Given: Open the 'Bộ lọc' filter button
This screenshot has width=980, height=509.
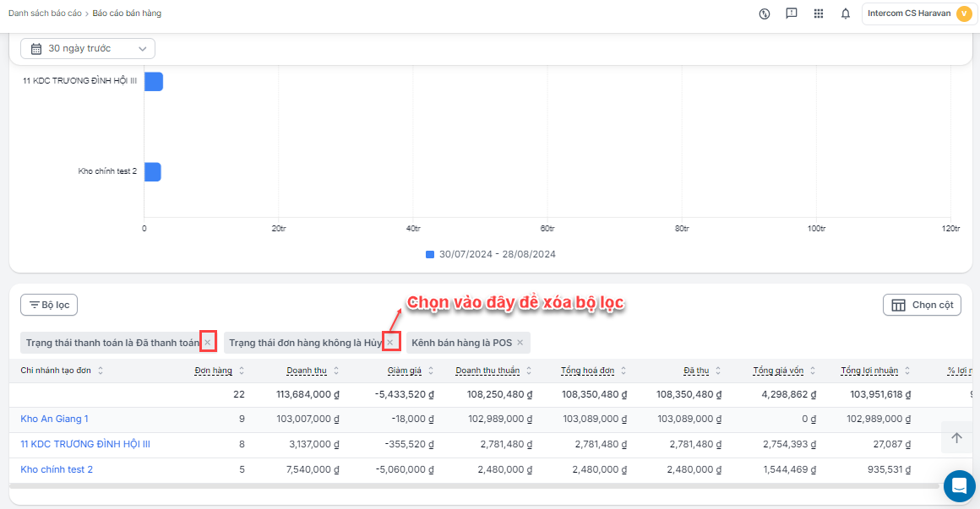Looking at the screenshot, I should click(49, 305).
